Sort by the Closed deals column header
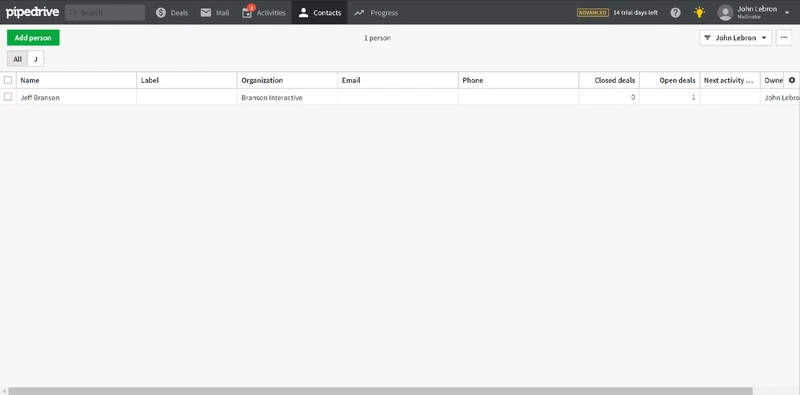Image resolution: width=800 pixels, height=395 pixels. pos(609,80)
